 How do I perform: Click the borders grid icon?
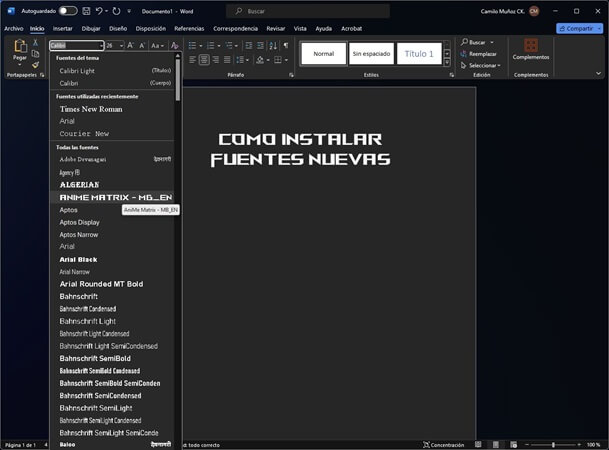278,60
